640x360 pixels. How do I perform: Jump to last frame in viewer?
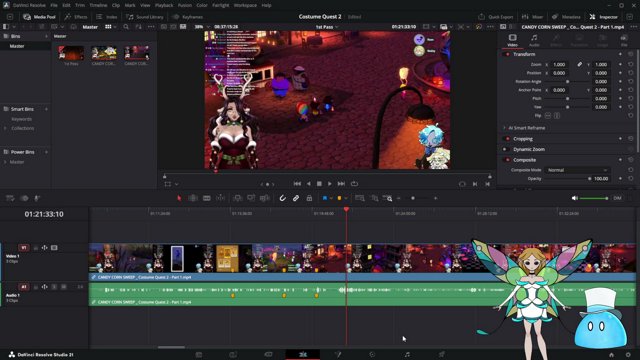(x=342, y=184)
